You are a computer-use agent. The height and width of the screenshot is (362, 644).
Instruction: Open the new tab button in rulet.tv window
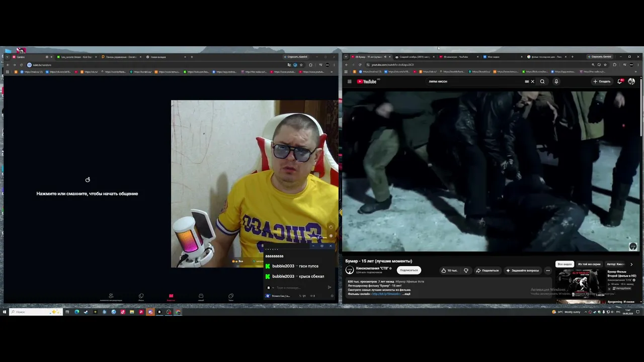[192, 57]
